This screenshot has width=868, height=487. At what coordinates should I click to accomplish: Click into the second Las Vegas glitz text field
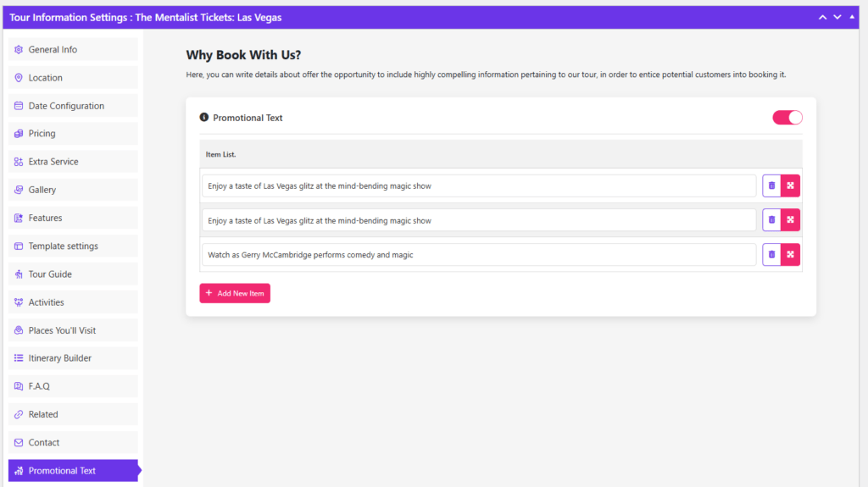pos(479,220)
